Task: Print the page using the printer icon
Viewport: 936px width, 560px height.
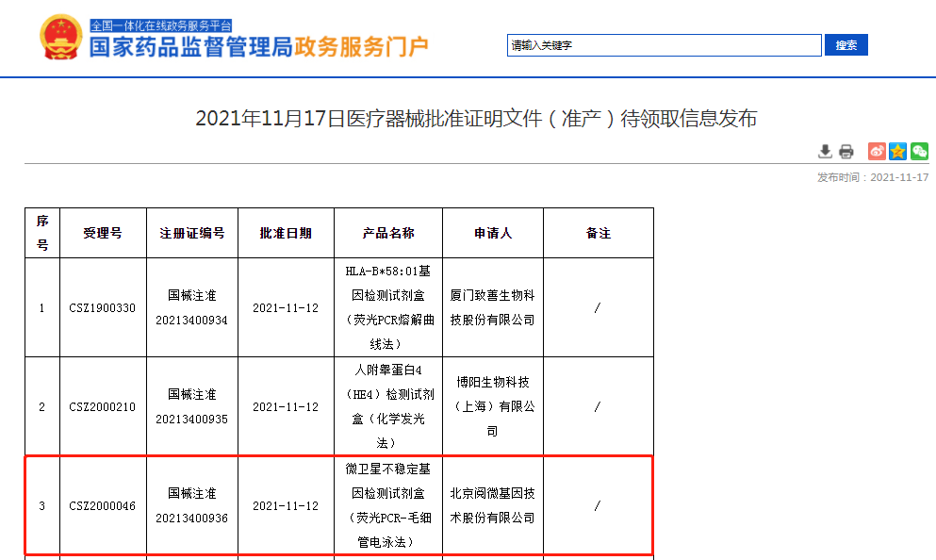Action: click(x=846, y=151)
